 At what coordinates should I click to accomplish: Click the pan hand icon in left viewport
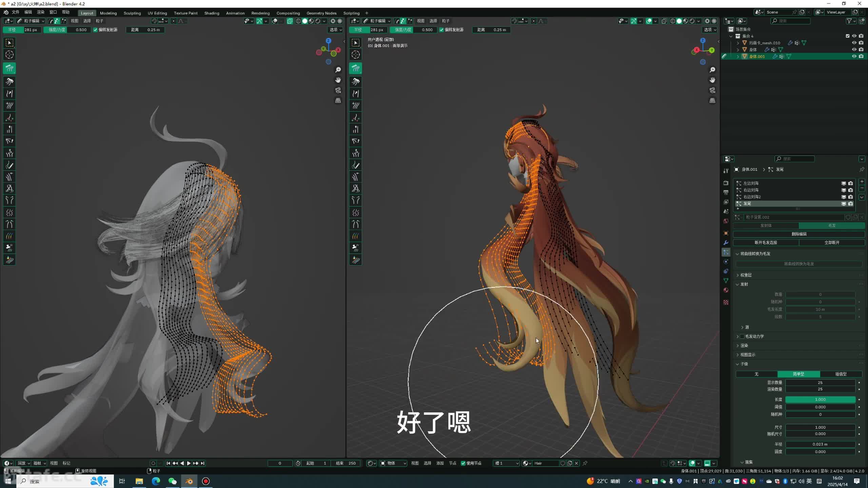(338, 80)
